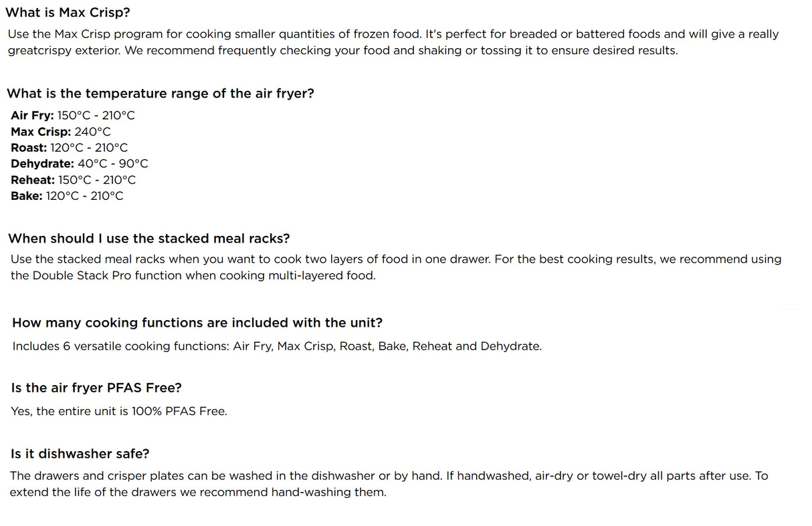This screenshot has width=812, height=526.
Task: Select the Dehydrate 40°C - 90°C line
Action: click(80, 164)
